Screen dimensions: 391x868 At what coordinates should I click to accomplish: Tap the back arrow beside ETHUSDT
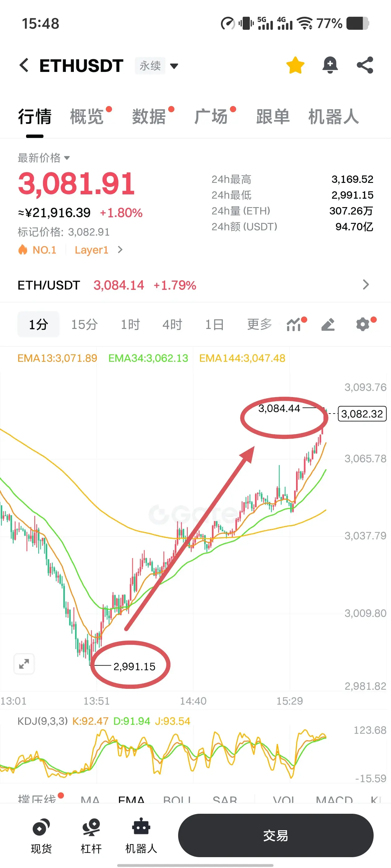(24, 65)
